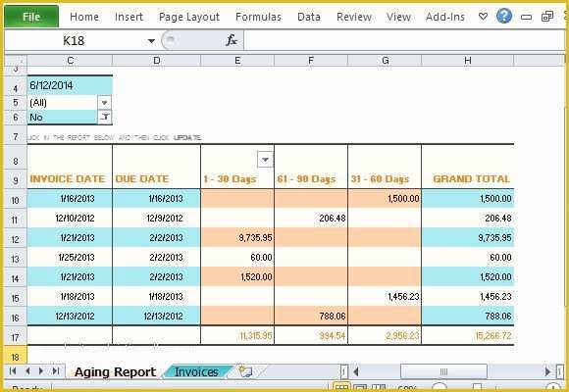Viewport: 569px width, 392px height.
Task: Open the Insert ribbon tab
Action: point(129,17)
